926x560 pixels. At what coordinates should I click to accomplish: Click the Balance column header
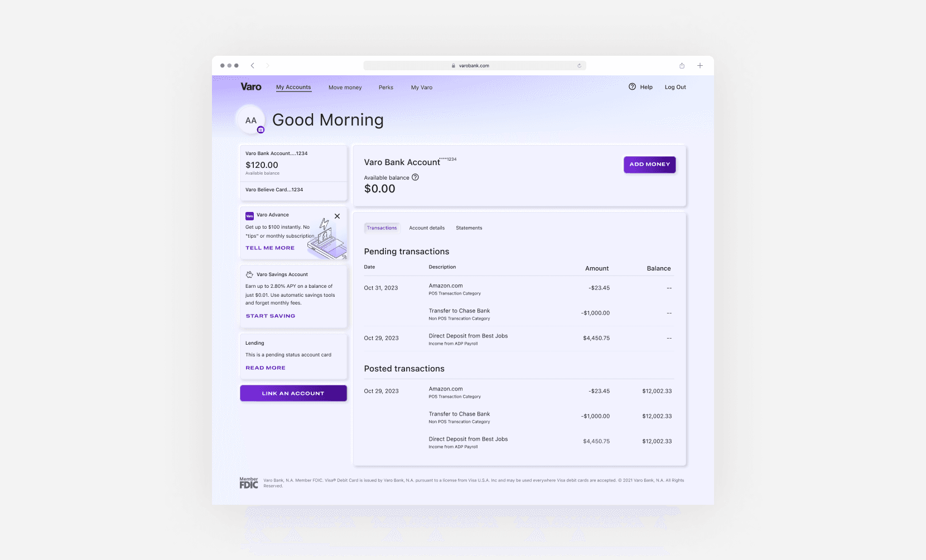(x=659, y=268)
